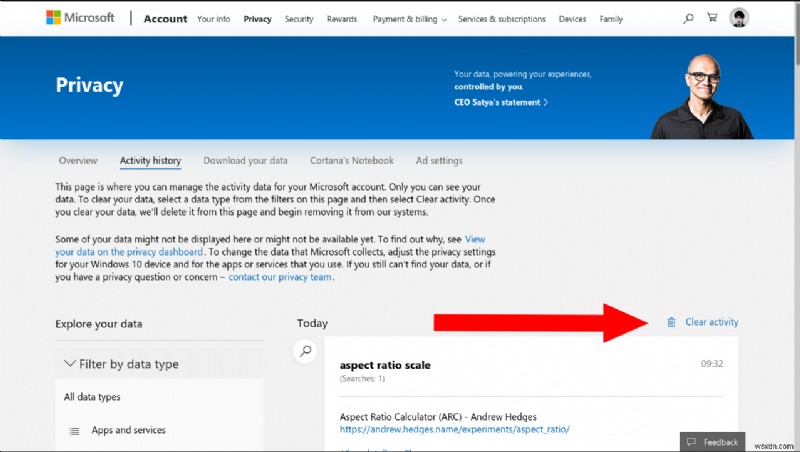This screenshot has height=452, width=800.
Task: Open the shopping cart icon
Action: click(x=712, y=18)
